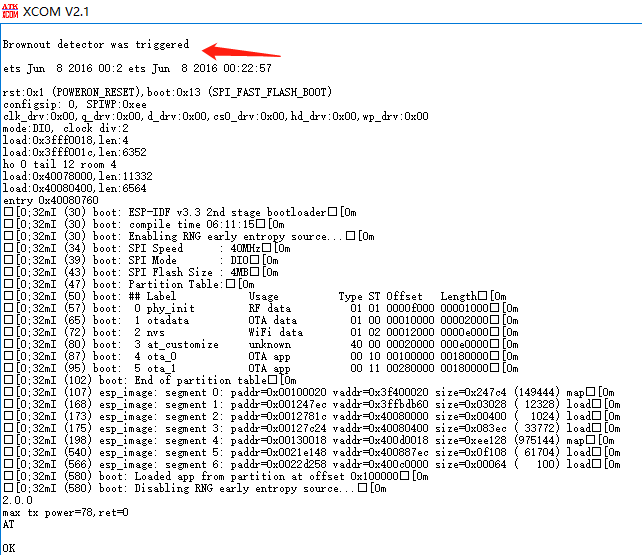Click the 'SPI Flash Size : 4MB' line
Viewport: 642px width, 555px height.
pyautogui.click(x=141, y=273)
